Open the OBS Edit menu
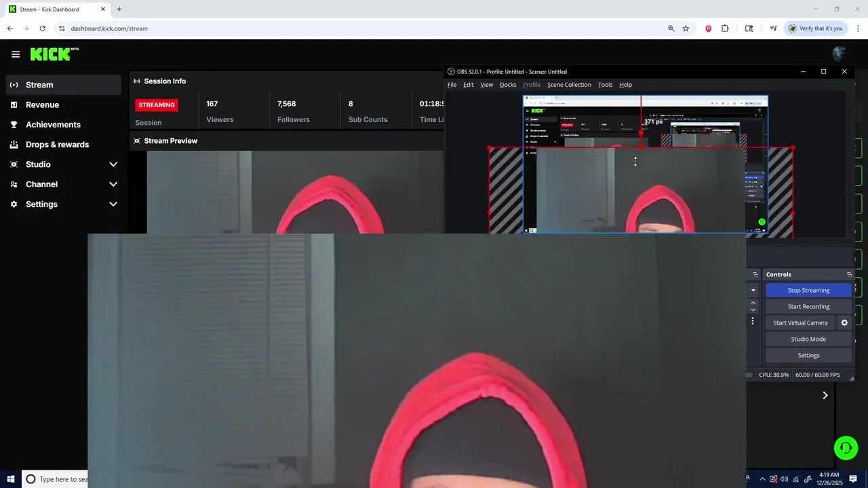Viewport: 868px width, 488px height. point(468,85)
